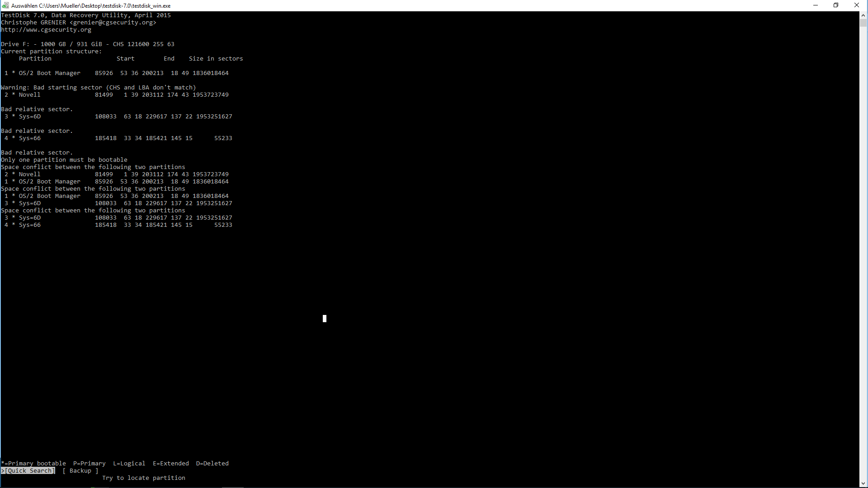Click the http://www.cgsecurity.org URL text

click(46, 30)
